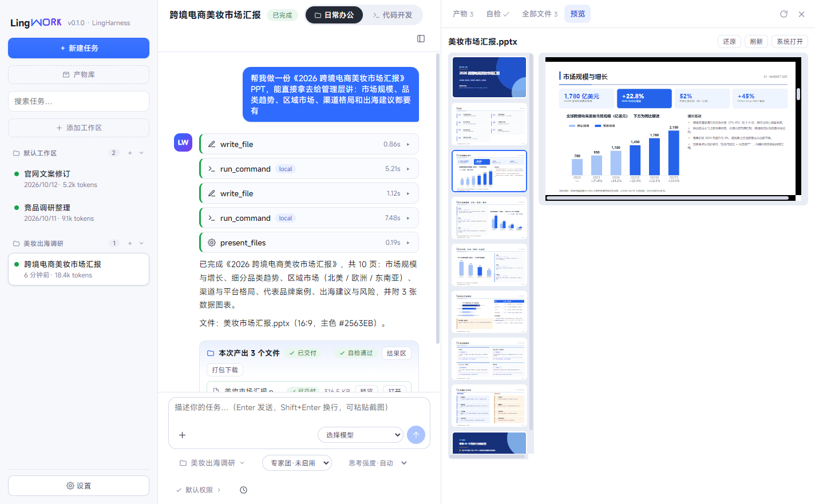Switch to the 产物 3 tab
The image size is (815, 504).
(x=463, y=14)
